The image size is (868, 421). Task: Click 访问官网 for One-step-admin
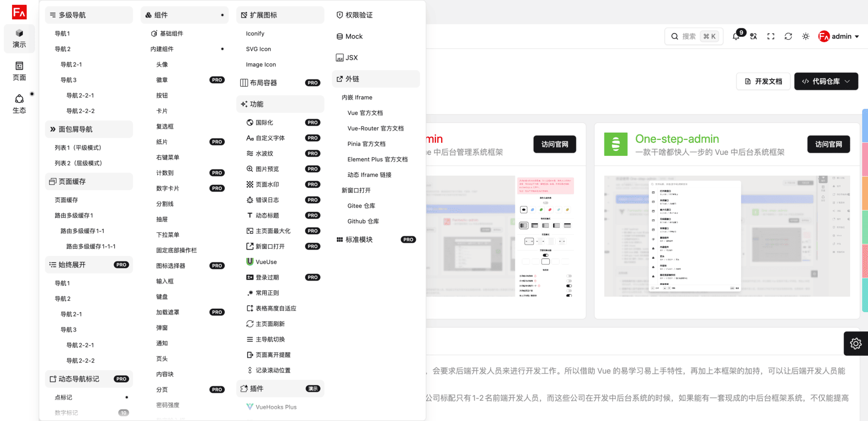[x=828, y=144]
